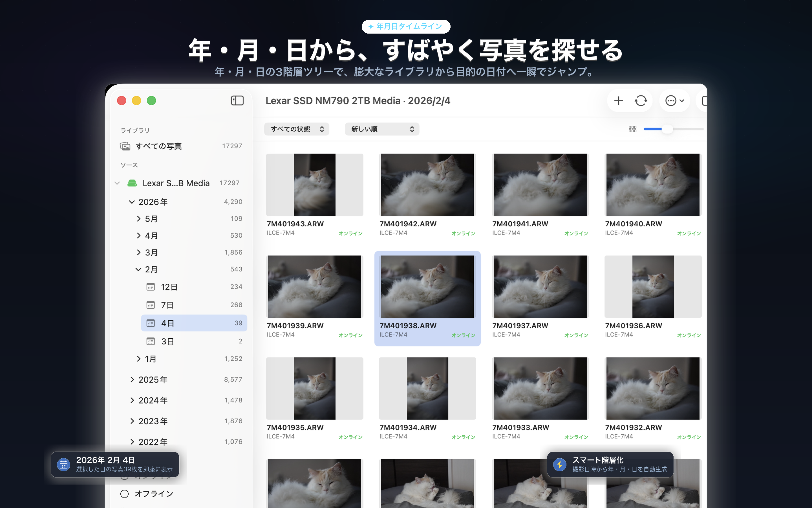The height and width of the screenshot is (508, 812).
Task: Click the 2026年 2月 4日 callout calendar icon
Action: pos(63,464)
